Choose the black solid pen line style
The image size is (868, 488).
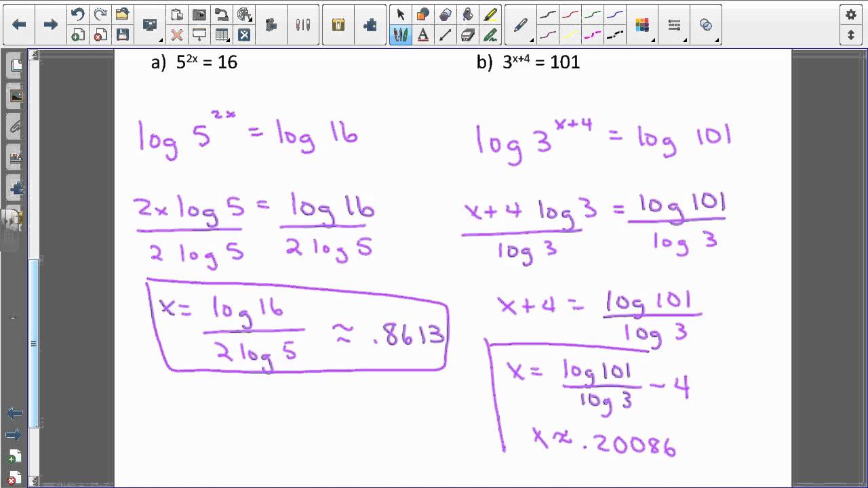548,15
